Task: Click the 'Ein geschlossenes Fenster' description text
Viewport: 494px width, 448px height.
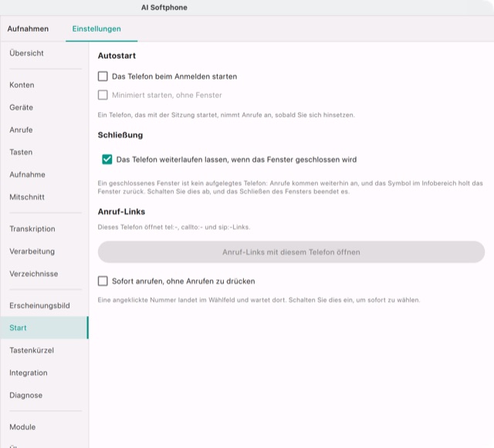Action: pyautogui.click(x=290, y=187)
